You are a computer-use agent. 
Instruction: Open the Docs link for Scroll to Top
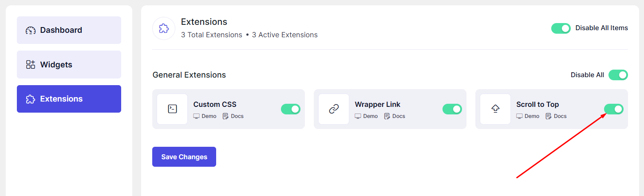(x=556, y=116)
